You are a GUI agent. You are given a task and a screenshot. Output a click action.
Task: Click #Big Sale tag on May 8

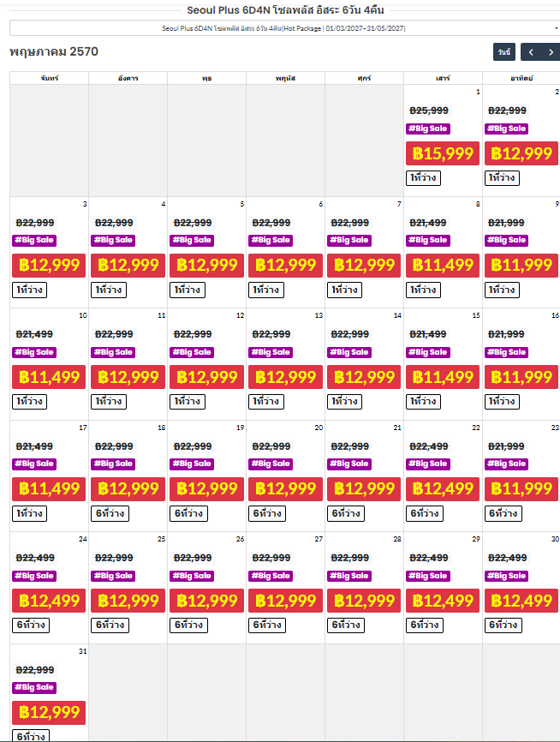(428, 241)
